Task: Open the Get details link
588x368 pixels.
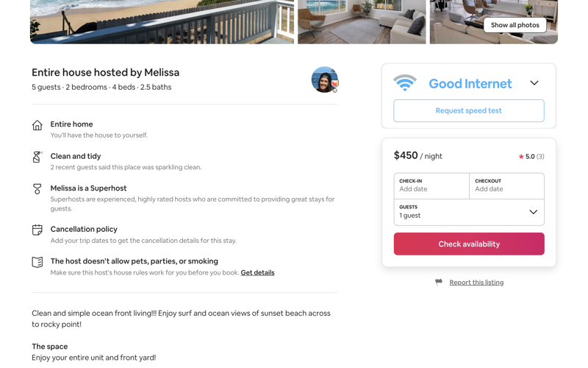Action: tap(258, 272)
